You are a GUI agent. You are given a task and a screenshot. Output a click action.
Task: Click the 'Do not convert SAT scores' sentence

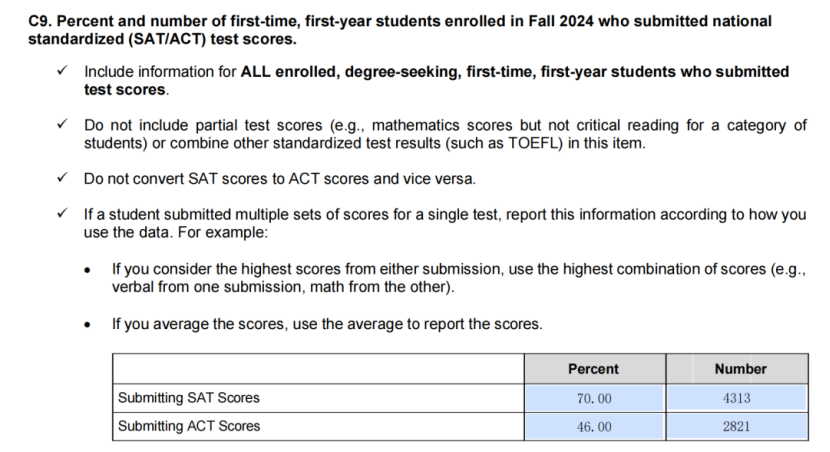280,179
